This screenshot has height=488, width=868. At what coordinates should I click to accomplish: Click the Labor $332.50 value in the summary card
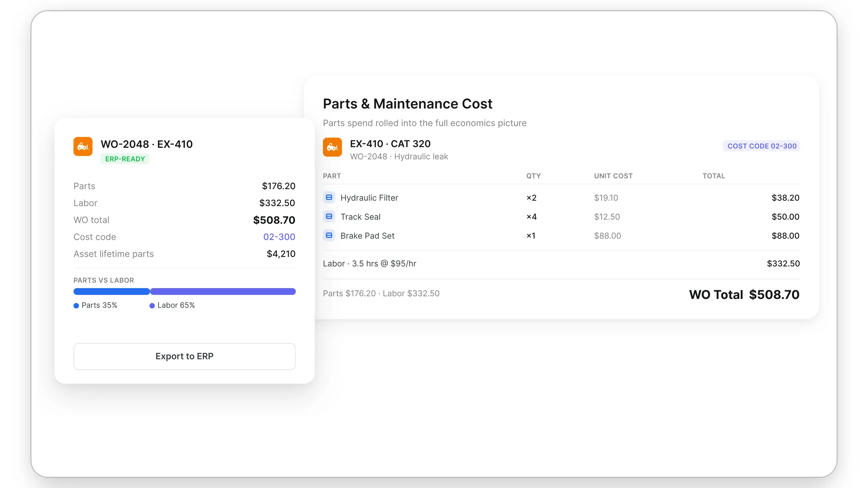pyautogui.click(x=277, y=203)
